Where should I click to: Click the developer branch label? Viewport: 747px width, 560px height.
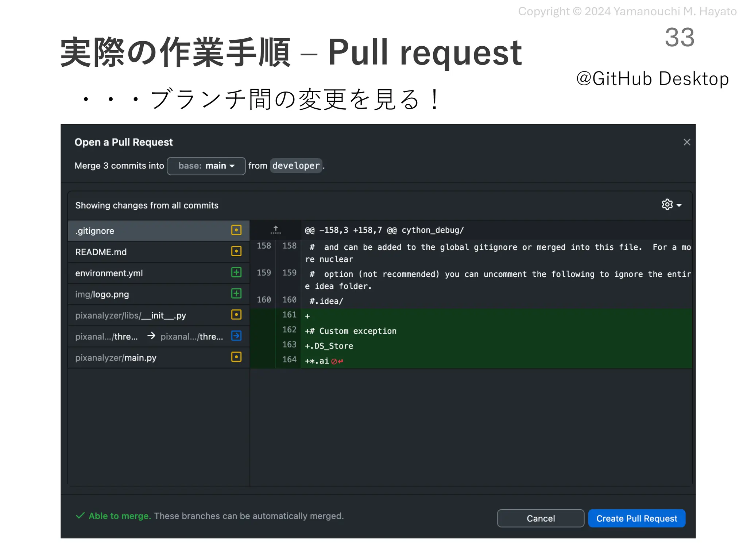point(296,166)
